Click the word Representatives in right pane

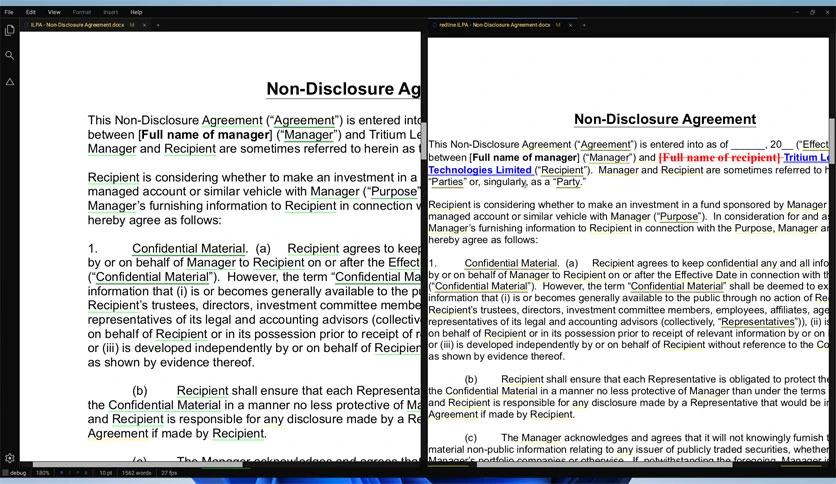coord(757,322)
